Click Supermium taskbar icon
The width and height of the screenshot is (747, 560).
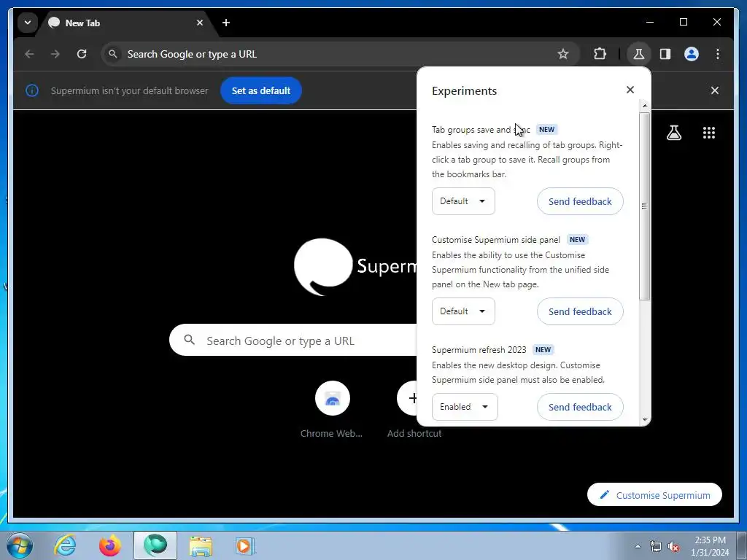pyautogui.click(x=155, y=545)
